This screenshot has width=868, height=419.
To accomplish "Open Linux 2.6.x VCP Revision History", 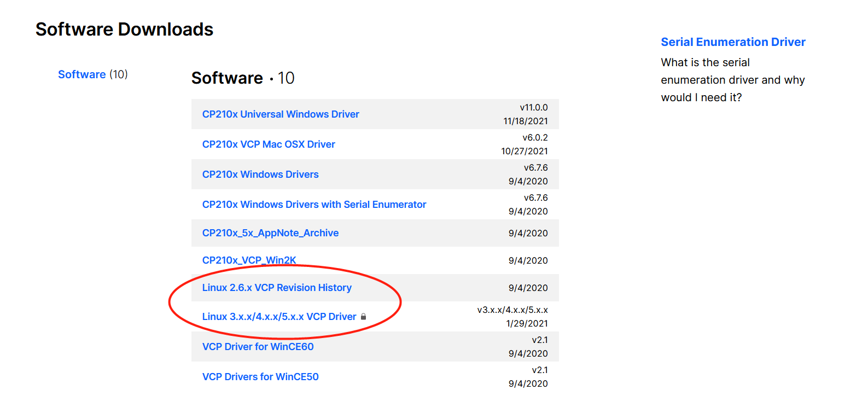I will pyautogui.click(x=277, y=288).
